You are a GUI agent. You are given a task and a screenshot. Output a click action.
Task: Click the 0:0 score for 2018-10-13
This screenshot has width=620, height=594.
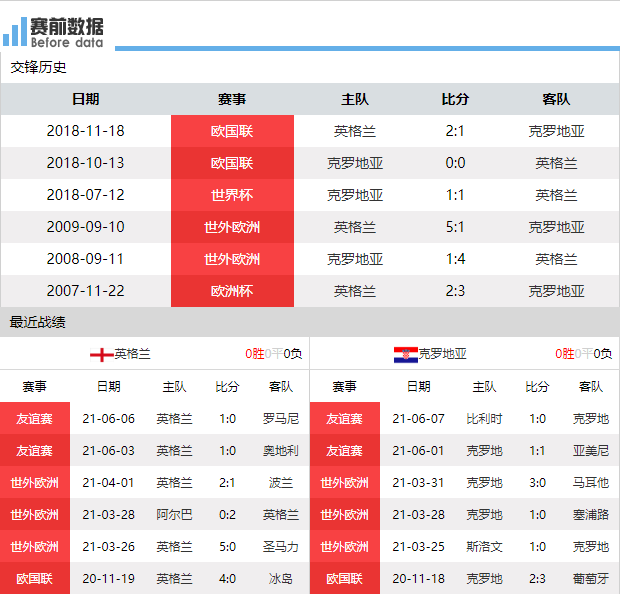455,163
